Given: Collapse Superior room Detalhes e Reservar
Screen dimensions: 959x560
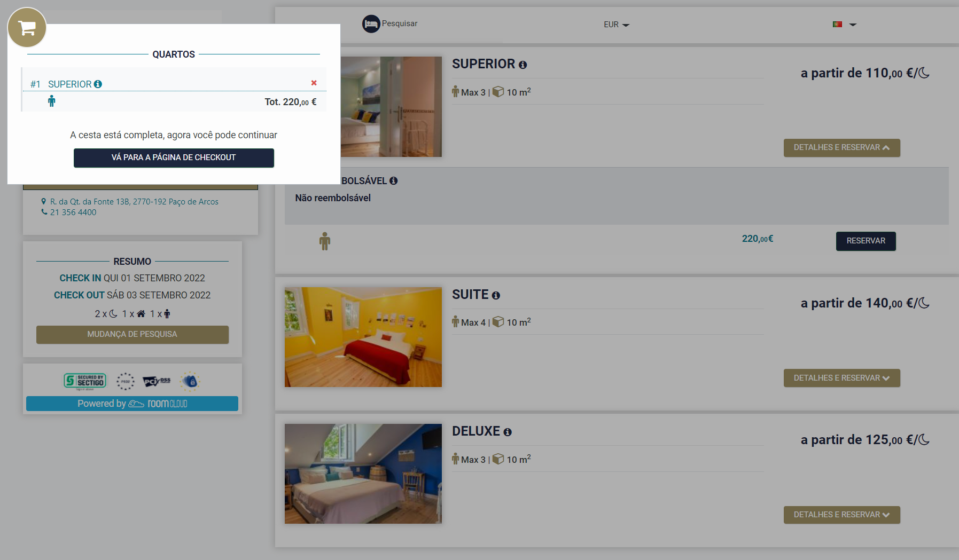Looking at the screenshot, I should click(841, 148).
